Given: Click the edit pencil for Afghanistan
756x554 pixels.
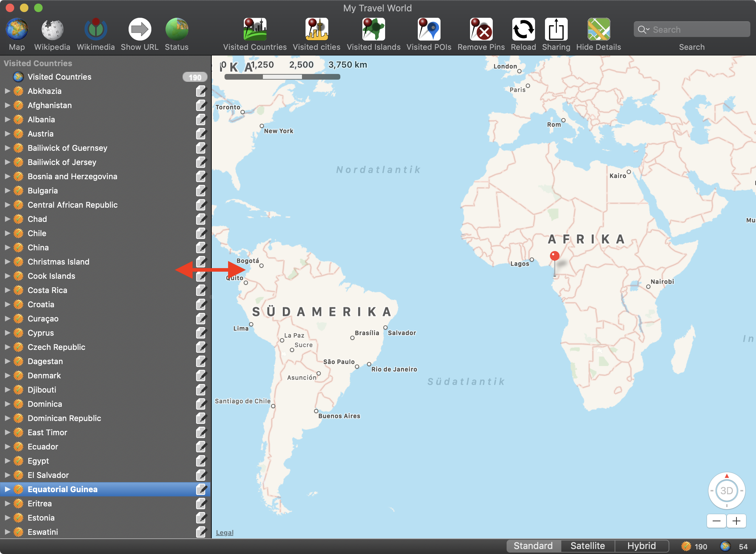Looking at the screenshot, I should (x=201, y=105).
